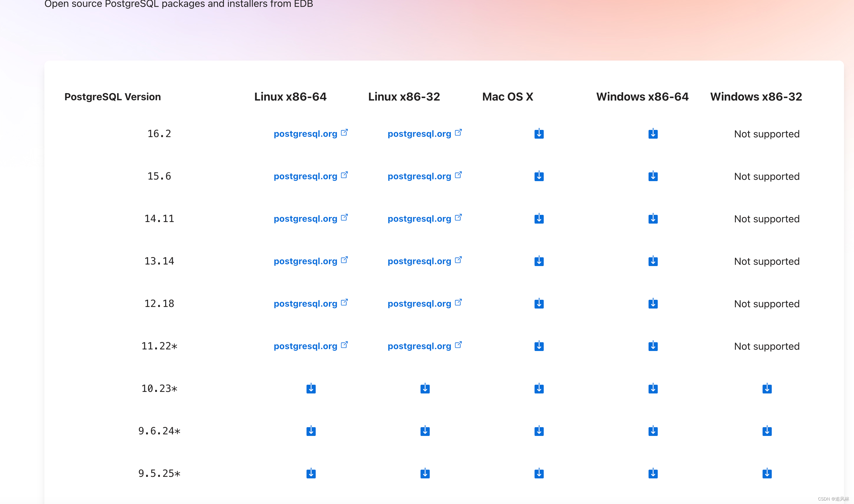This screenshot has width=854, height=504.
Task: Open postgresql.org link for 15.6 Linux x86-32
Action: (425, 176)
